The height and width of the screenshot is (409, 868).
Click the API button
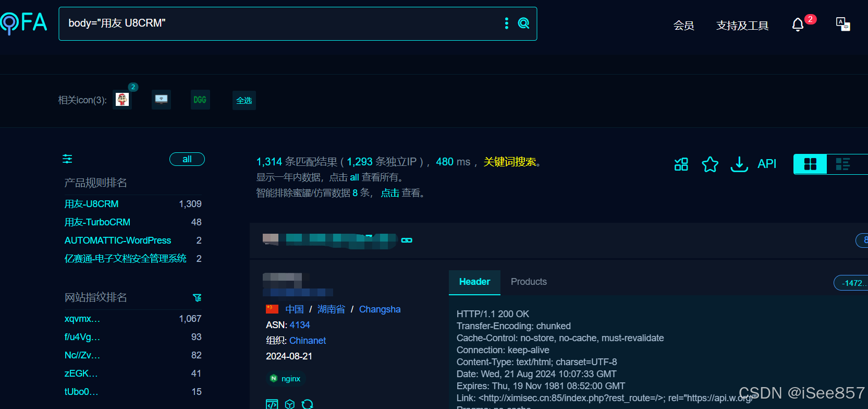(x=767, y=164)
